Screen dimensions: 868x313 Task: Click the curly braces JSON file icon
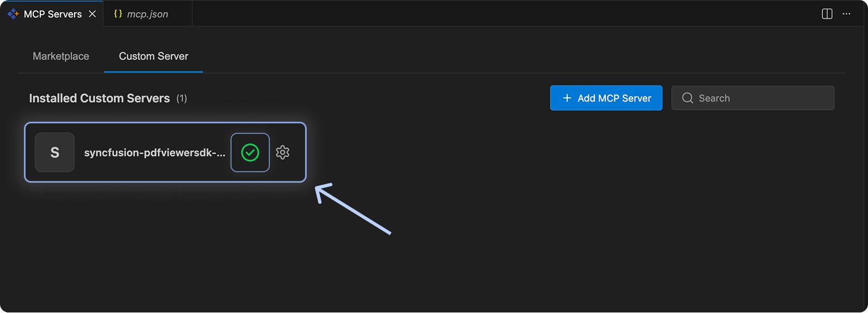118,14
